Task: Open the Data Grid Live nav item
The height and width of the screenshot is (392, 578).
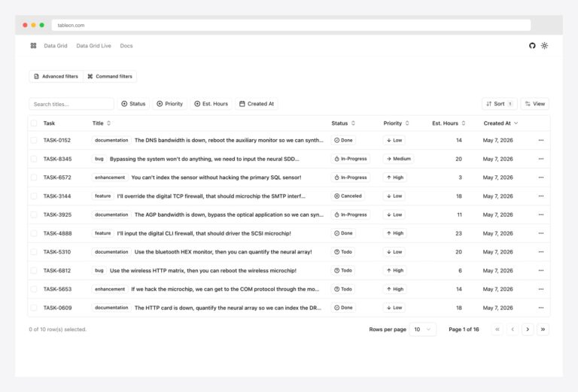Action: [93, 46]
